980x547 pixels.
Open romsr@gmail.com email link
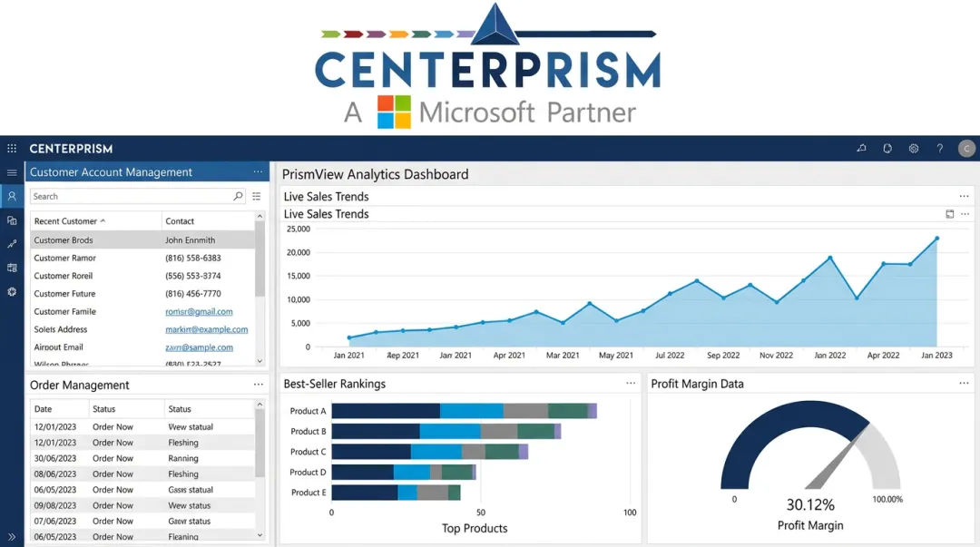tap(199, 311)
